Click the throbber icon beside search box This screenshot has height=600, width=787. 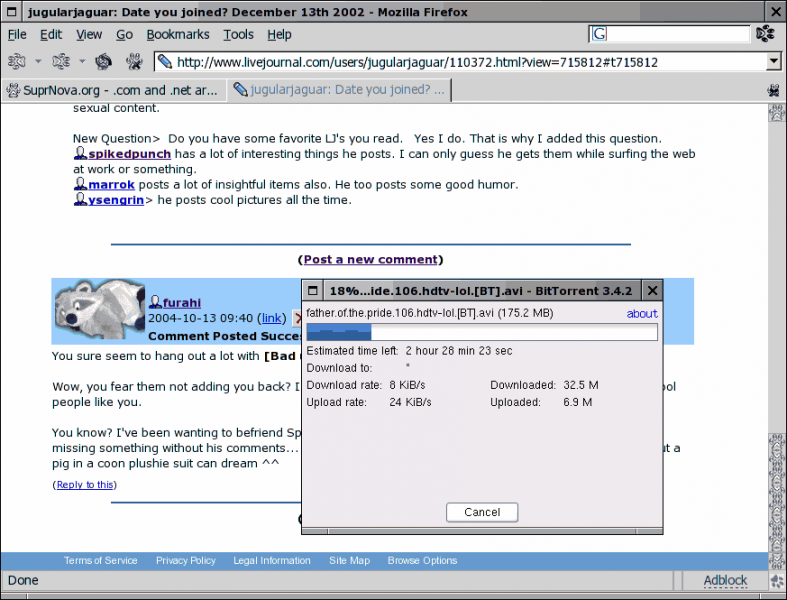pyautogui.click(x=765, y=34)
